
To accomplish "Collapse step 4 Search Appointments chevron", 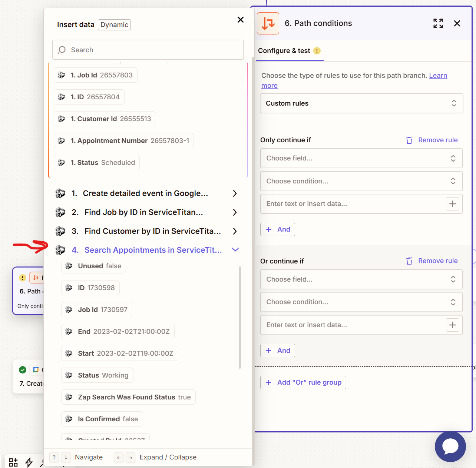I will click(235, 250).
